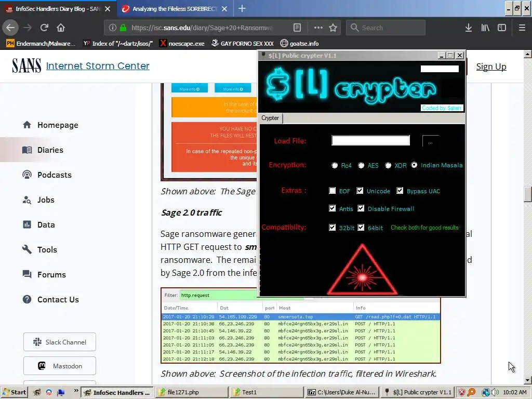Click the page scrollbar down arrow
This screenshot has height=399, width=532.
528,380
